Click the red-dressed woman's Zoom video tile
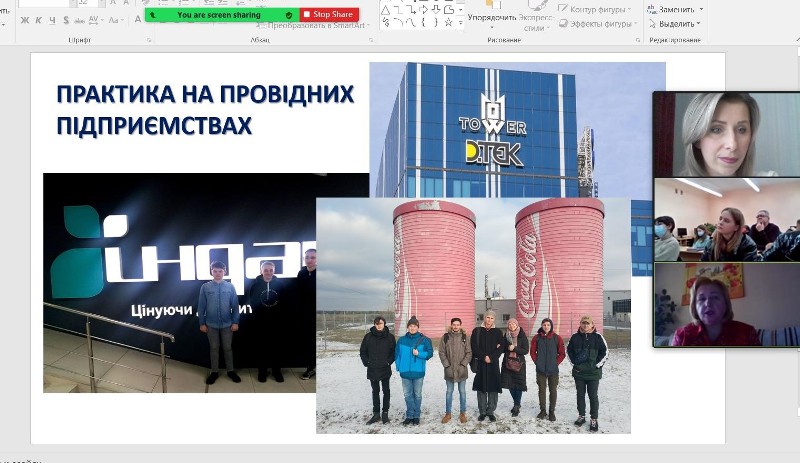Screen dimensions: 800x463 [x=727, y=305]
